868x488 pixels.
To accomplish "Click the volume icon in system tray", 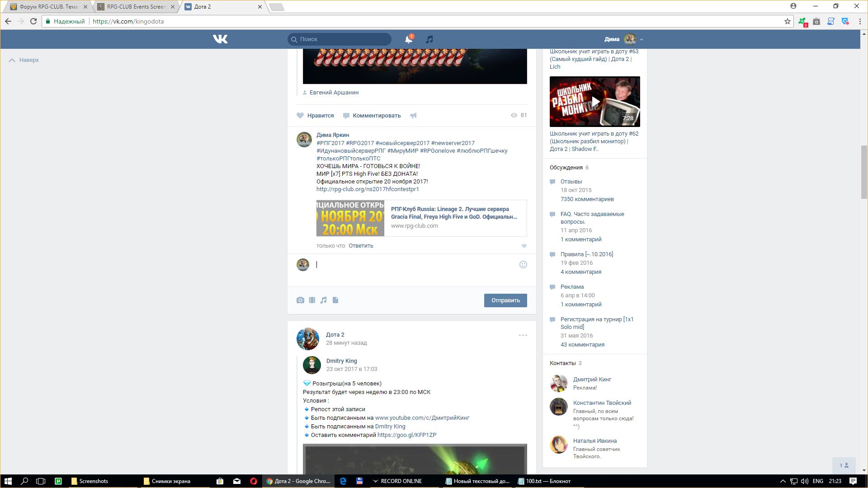I will [805, 481].
